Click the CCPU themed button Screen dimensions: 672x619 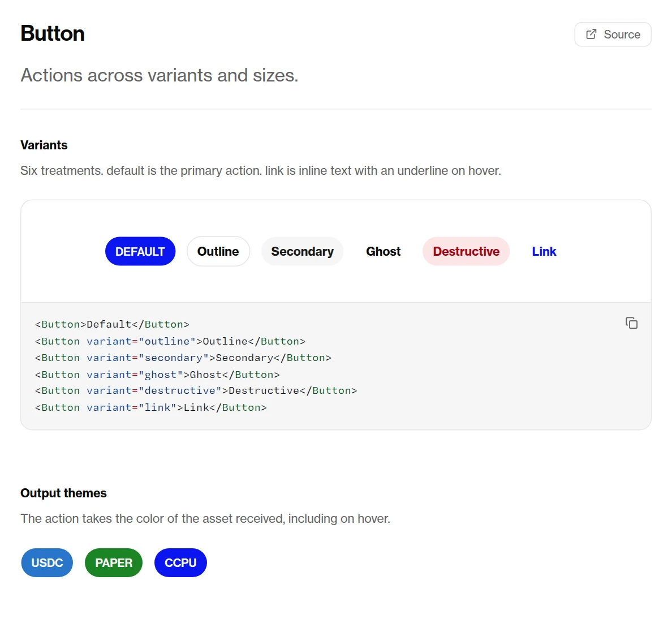pyautogui.click(x=180, y=562)
